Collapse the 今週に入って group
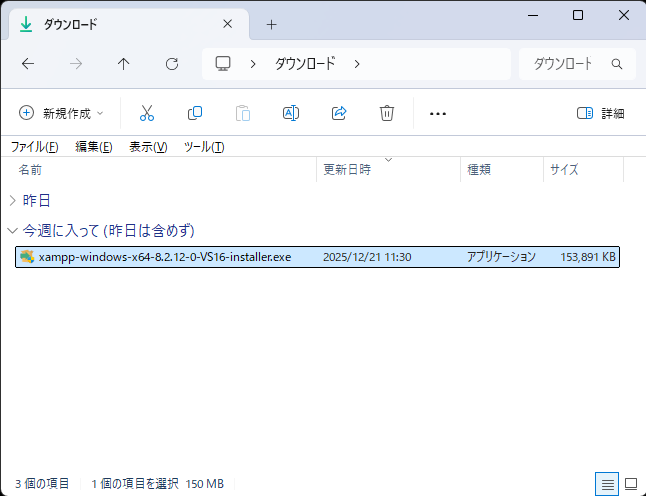This screenshot has width=646, height=496. 12,230
